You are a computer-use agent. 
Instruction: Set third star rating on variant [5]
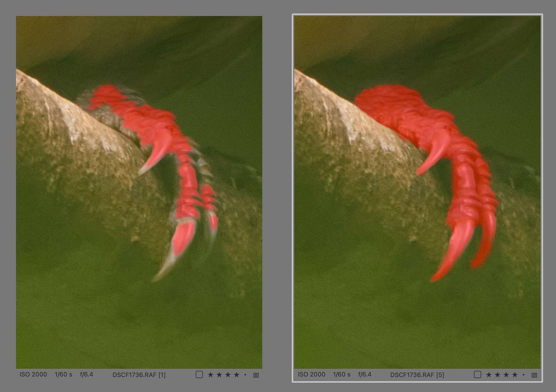[x=506, y=375]
